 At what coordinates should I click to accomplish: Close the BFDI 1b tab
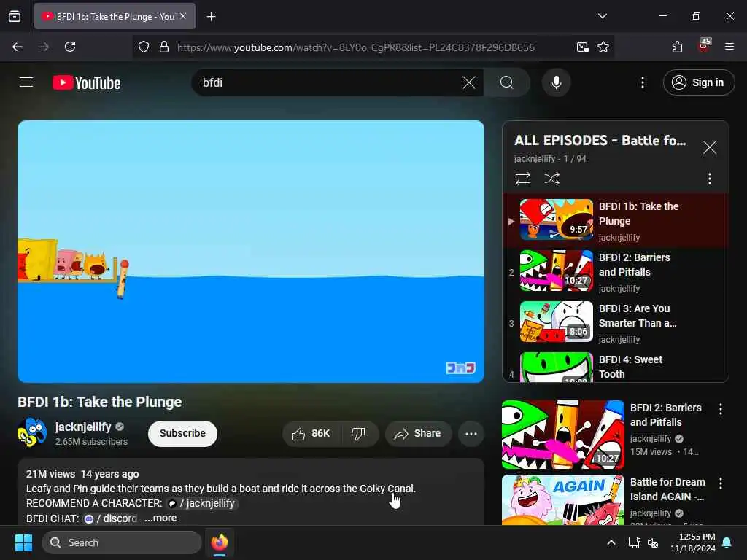coord(183,16)
